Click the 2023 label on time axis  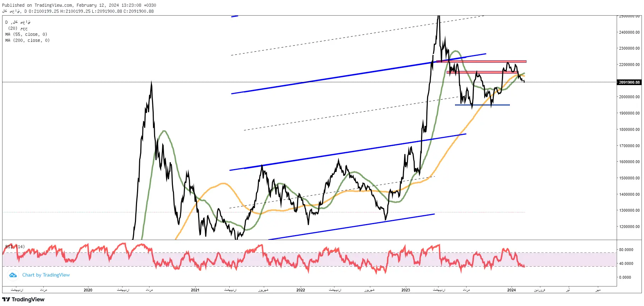[x=406, y=290]
